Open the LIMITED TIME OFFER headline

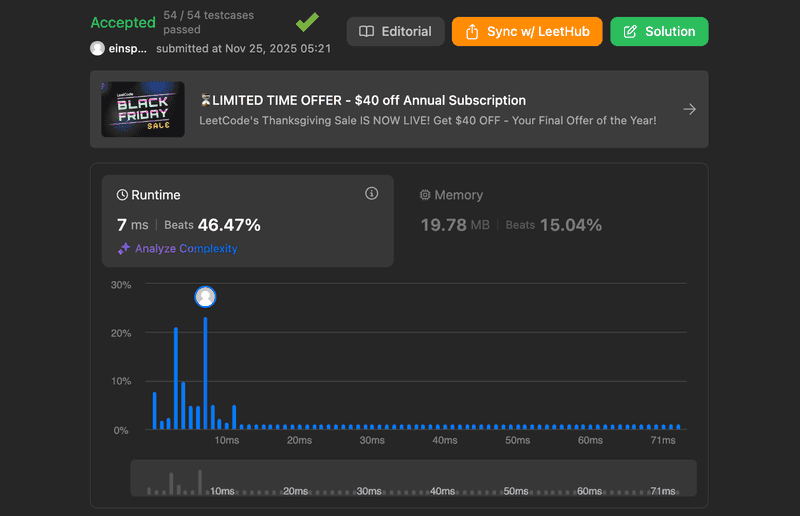(363, 100)
